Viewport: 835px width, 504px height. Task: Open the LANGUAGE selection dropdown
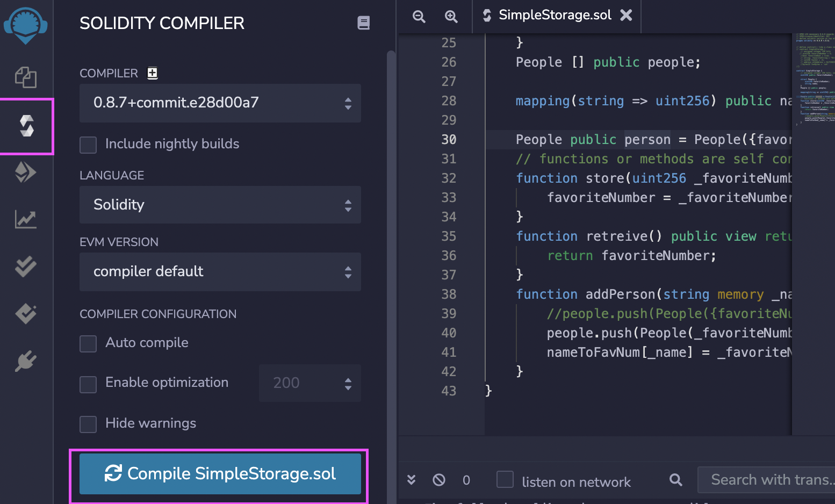[x=220, y=205]
